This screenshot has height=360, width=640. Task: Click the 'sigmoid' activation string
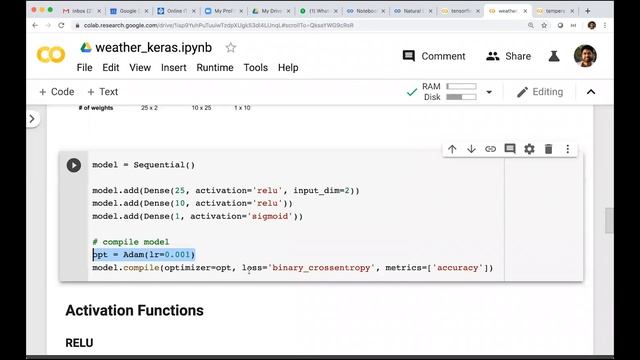click(270, 216)
